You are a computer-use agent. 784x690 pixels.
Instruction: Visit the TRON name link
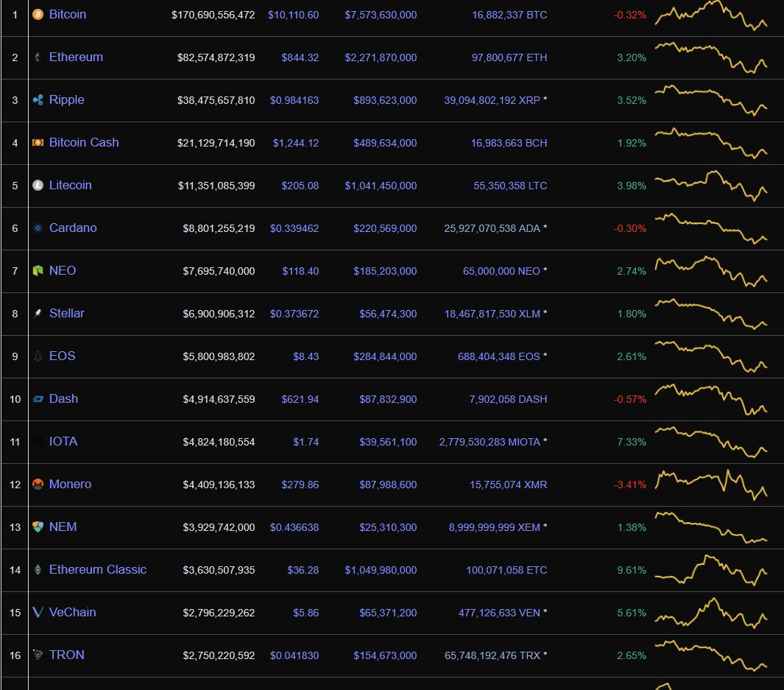click(66, 655)
